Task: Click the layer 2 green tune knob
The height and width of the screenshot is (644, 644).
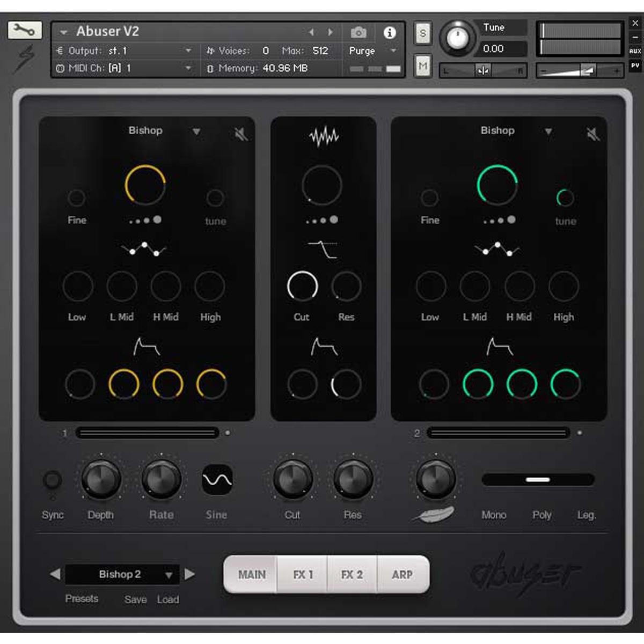Action: click(565, 198)
